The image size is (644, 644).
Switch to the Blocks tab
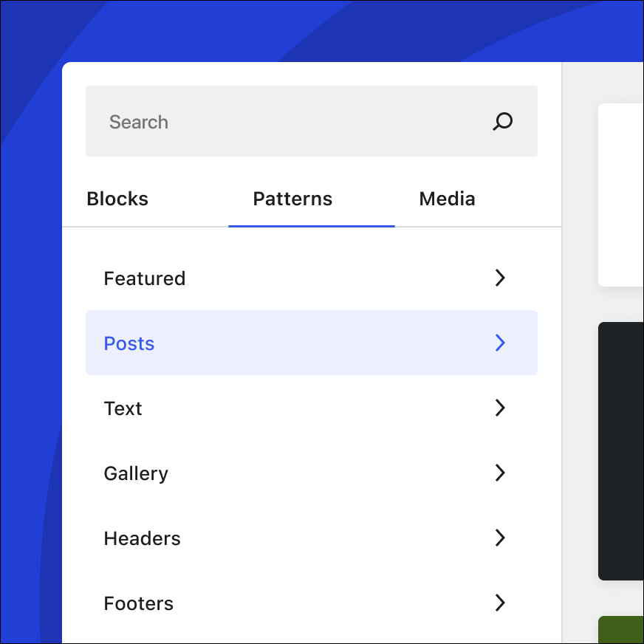117,199
